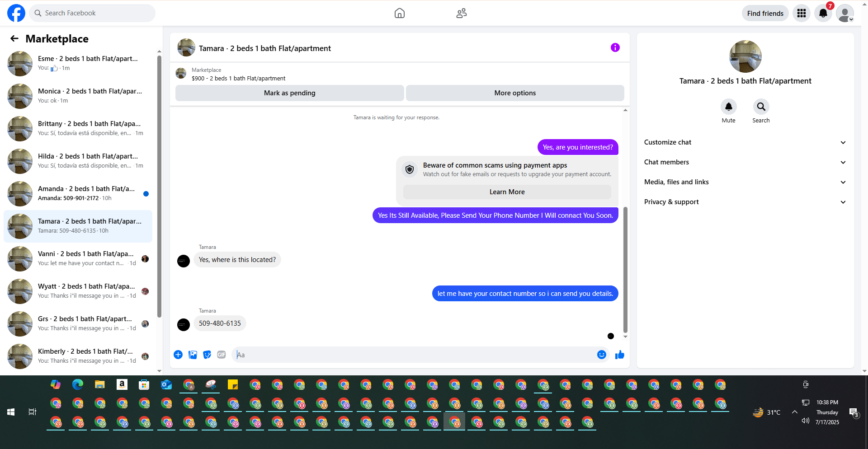The image size is (868, 449).
Task: Click the "Yes, where is this located?" message
Action: point(237,260)
